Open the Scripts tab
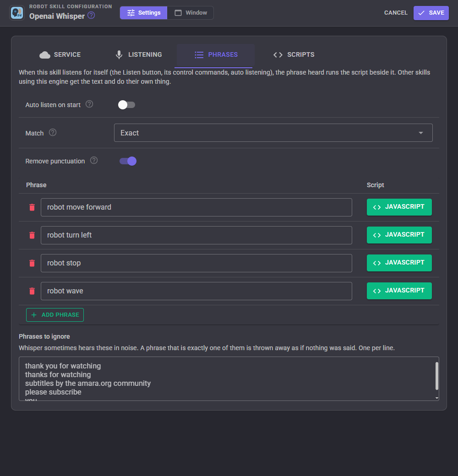458x476 pixels. pyautogui.click(x=294, y=54)
